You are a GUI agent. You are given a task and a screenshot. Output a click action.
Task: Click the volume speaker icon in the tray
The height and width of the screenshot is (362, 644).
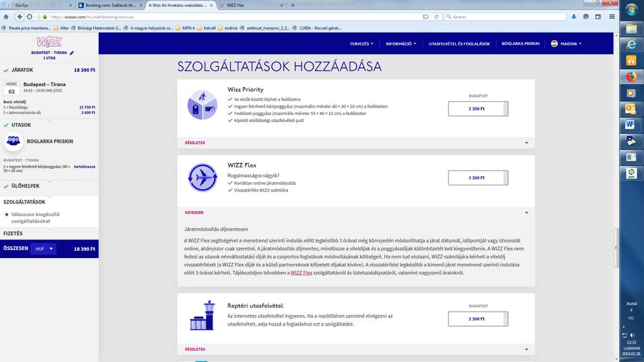(x=632, y=336)
